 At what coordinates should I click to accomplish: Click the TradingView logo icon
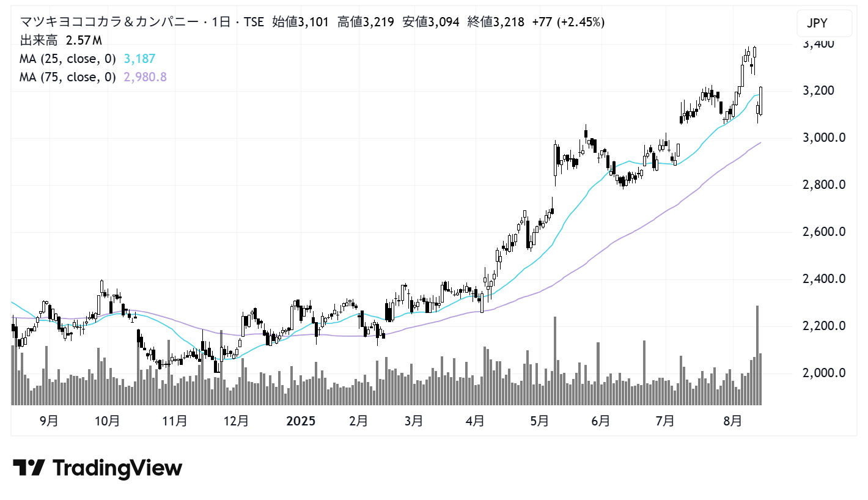tap(29, 468)
